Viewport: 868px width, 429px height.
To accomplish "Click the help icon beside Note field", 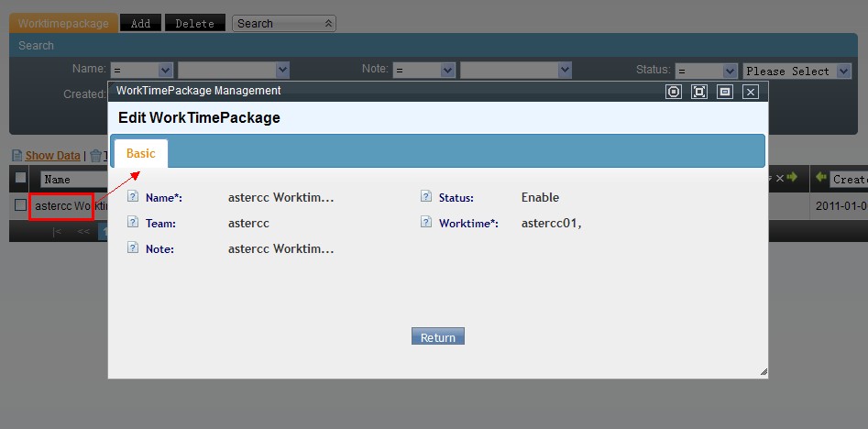I will pos(133,248).
